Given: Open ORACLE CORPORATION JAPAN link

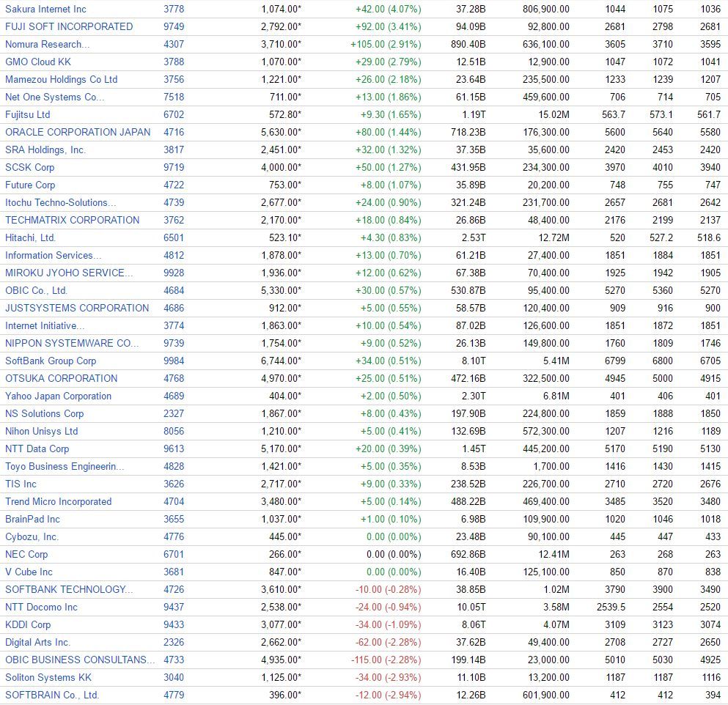Looking at the screenshot, I should tap(78, 132).
